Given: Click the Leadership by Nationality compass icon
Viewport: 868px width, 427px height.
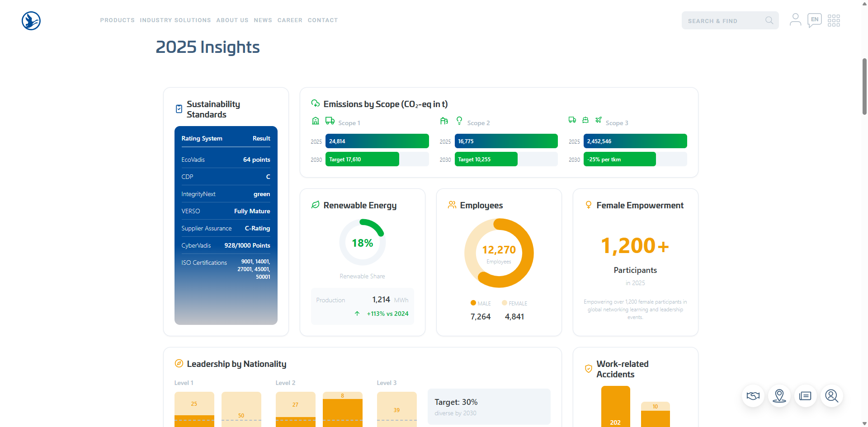Looking at the screenshot, I should pos(179,363).
